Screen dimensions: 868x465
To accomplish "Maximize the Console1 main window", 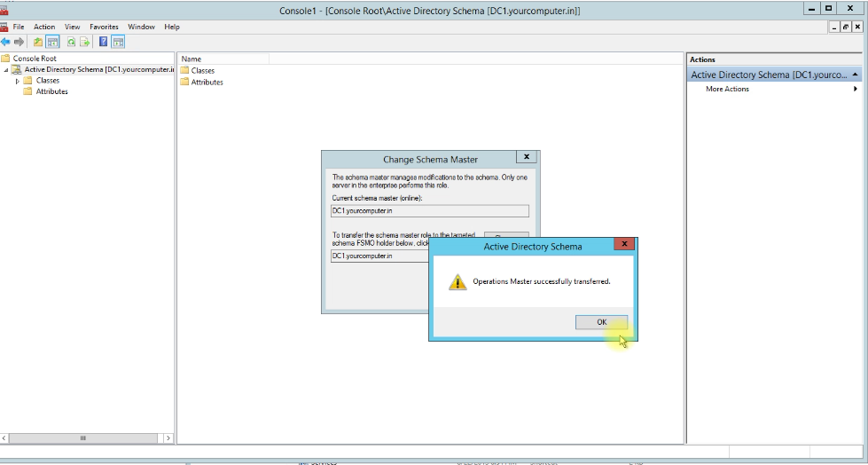I will pos(829,8).
